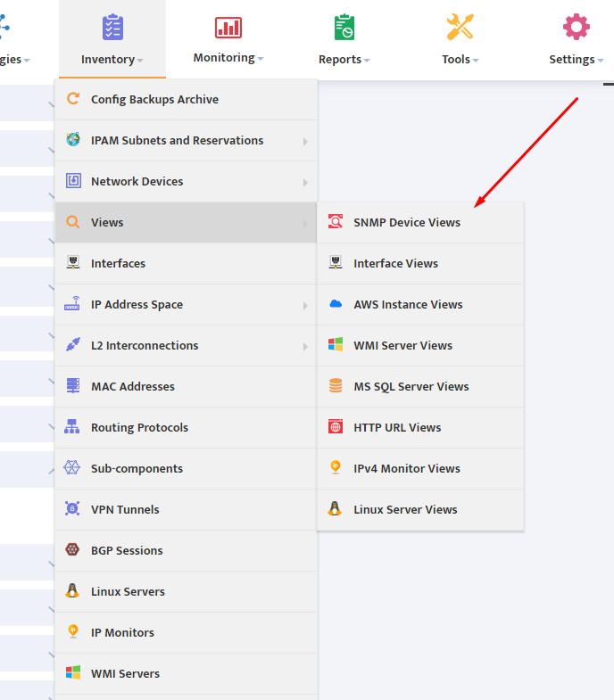Click the Tools wrench and screwdriver icon
Viewport: 614px width, 700px height.
[x=460, y=27]
